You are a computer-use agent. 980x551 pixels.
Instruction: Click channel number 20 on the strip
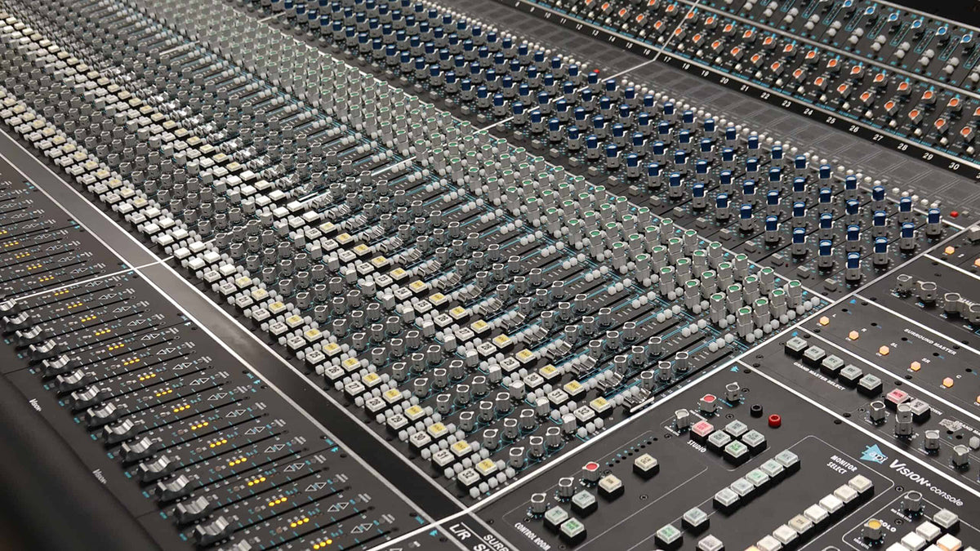pyautogui.click(x=724, y=81)
